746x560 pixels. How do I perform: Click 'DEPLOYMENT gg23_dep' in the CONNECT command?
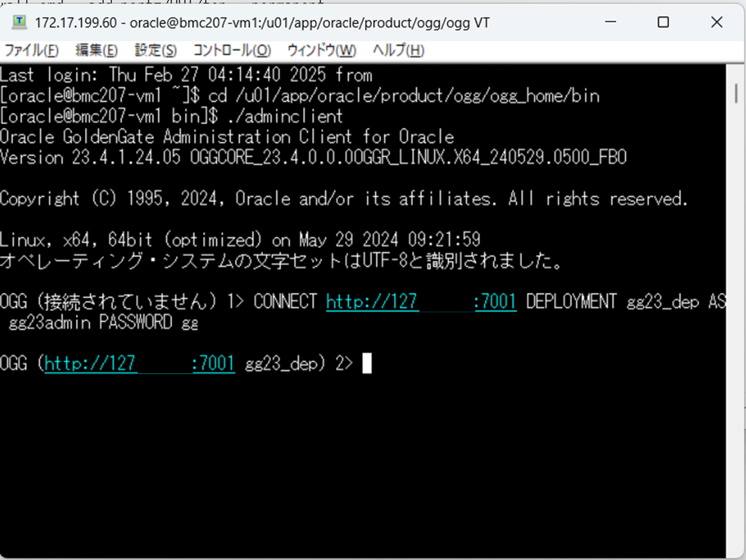[612, 301]
